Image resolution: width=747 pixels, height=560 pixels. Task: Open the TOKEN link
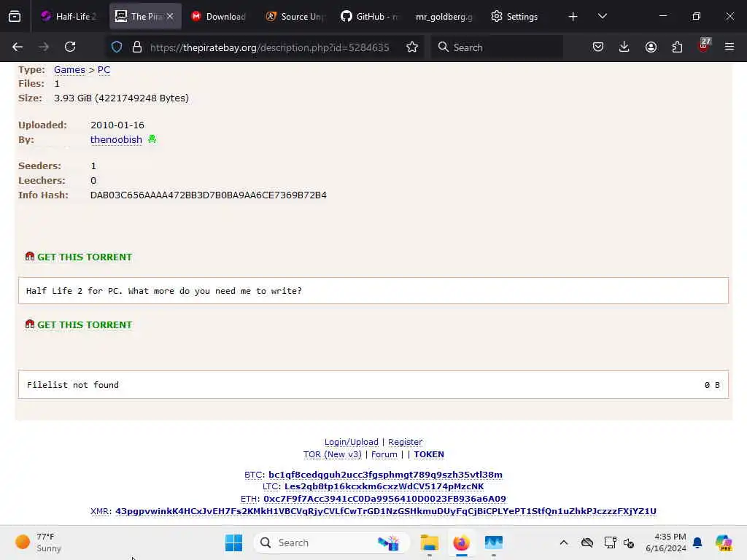point(429,454)
